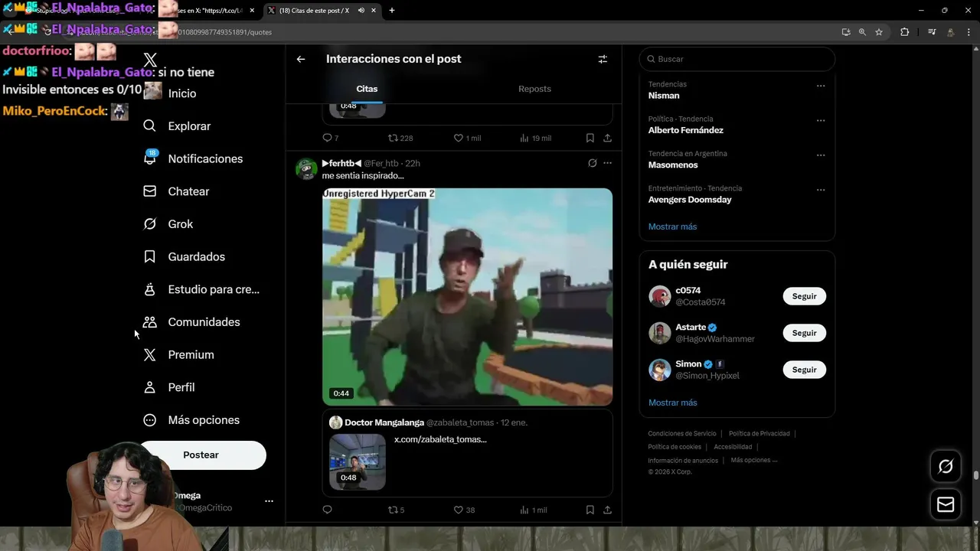Open more options for Masomenos trend
Screen dimensions: 980x551
[821, 155]
